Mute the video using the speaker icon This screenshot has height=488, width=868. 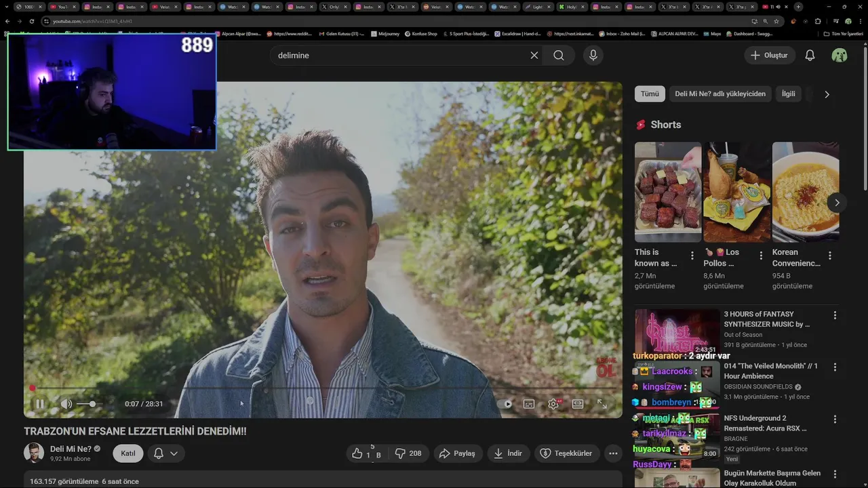tap(66, 404)
